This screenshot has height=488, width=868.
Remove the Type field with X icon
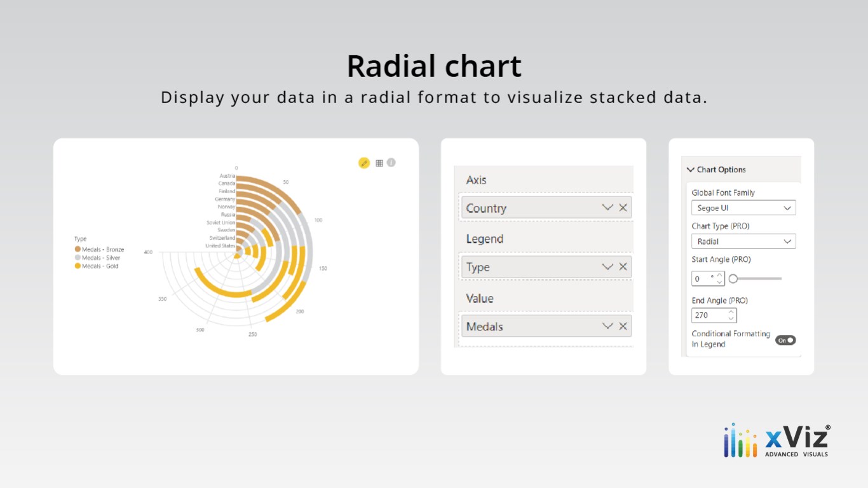pos(623,267)
